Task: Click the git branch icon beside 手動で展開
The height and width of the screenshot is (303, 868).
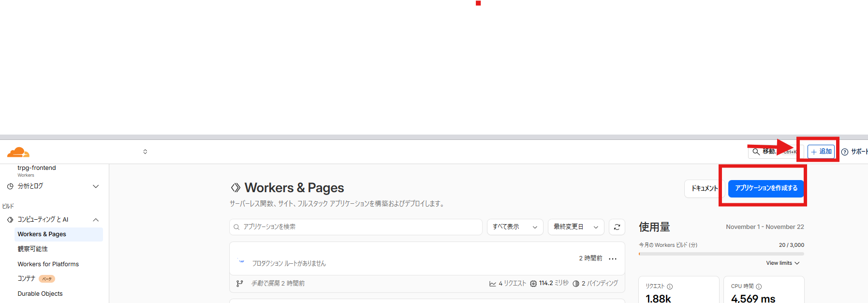Action: [x=239, y=284]
